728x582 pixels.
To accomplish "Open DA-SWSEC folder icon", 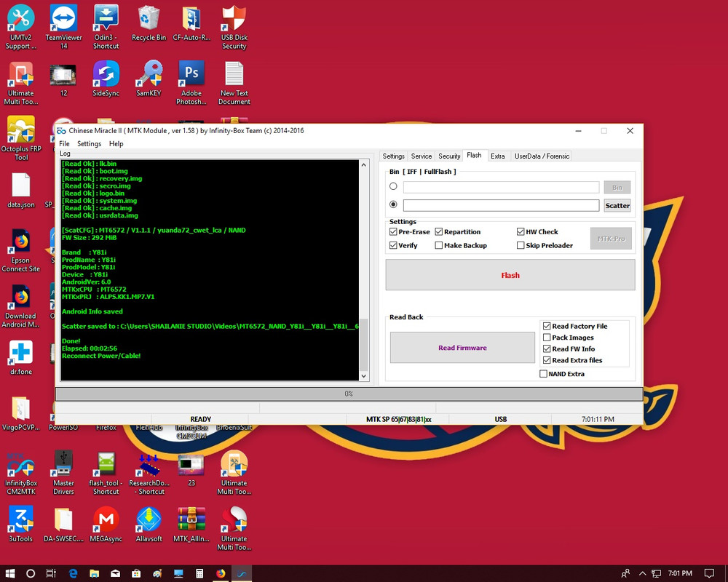I will [63, 525].
